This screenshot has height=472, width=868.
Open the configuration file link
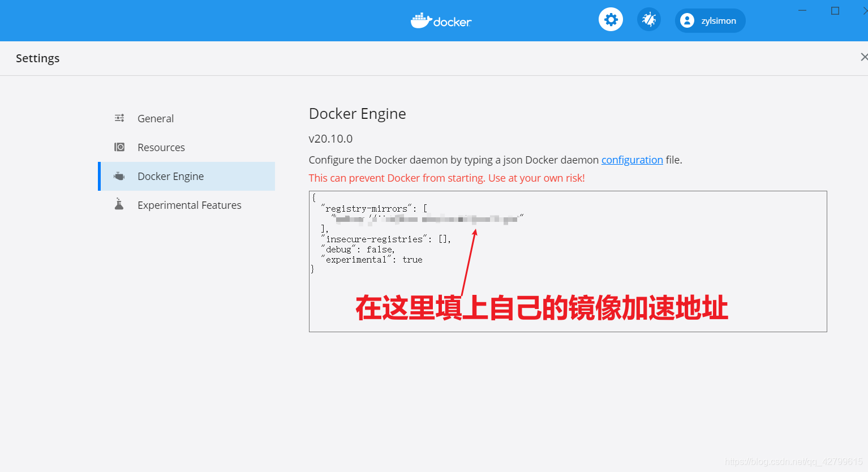click(x=632, y=160)
